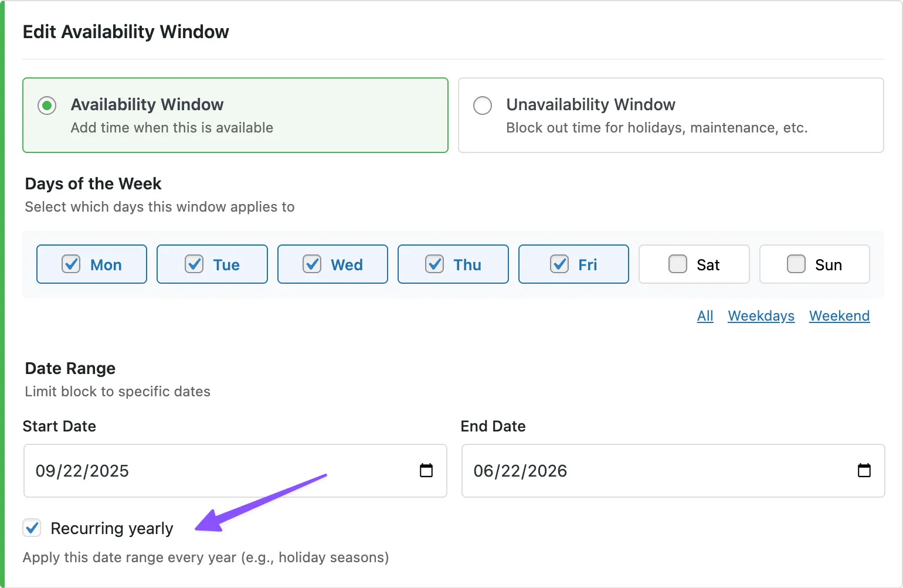Enable the Sun day checkbox
This screenshot has width=903, height=588.
(x=796, y=264)
